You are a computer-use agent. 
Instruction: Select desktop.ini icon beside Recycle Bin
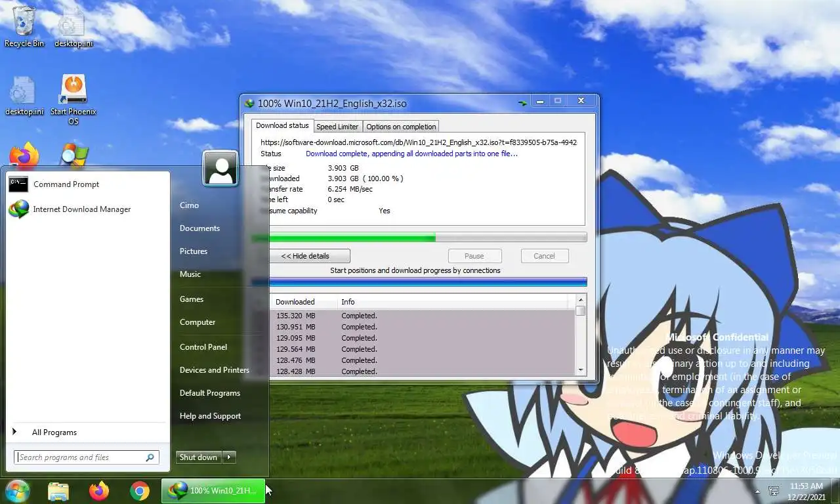pyautogui.click(x=73, y=27)
